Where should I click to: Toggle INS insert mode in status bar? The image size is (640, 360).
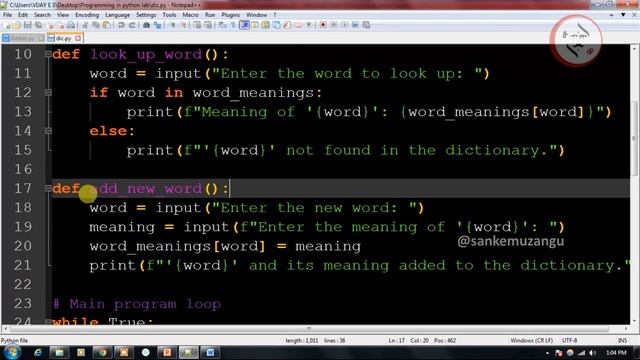pos(622,340)
